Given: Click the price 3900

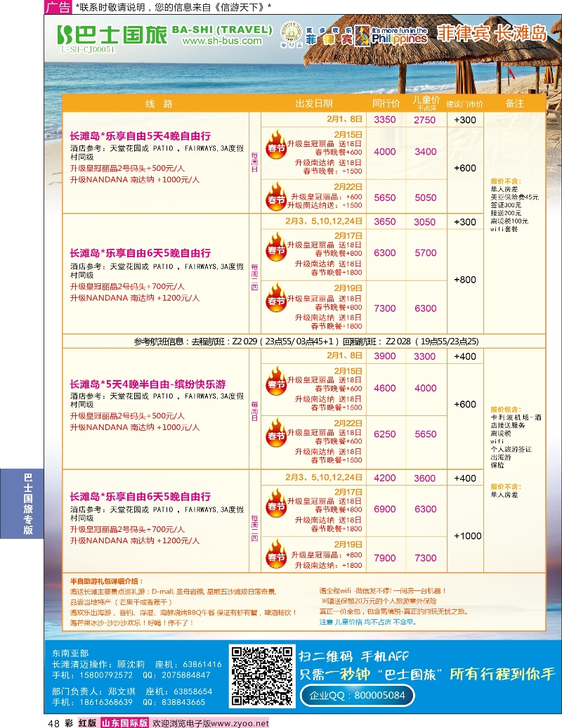Looking at the screenshot, I should pyautogui.click(x=385, y=356).
